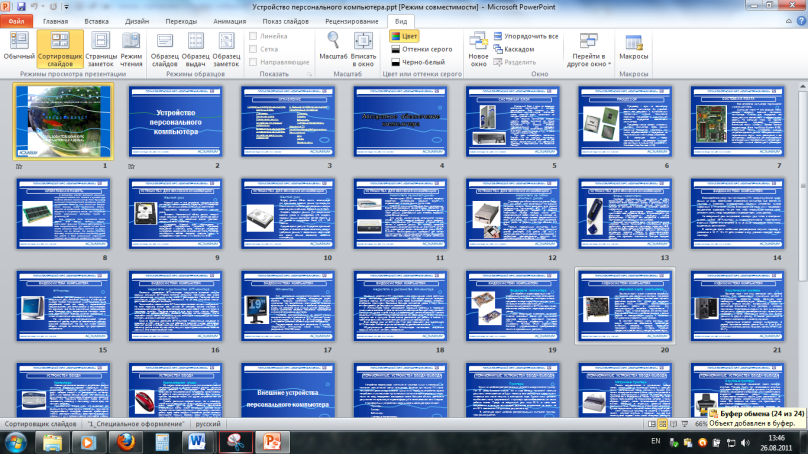Click Undo in the Quick Access toolbar
808x454 pixels.
click(x=34, y=7)
